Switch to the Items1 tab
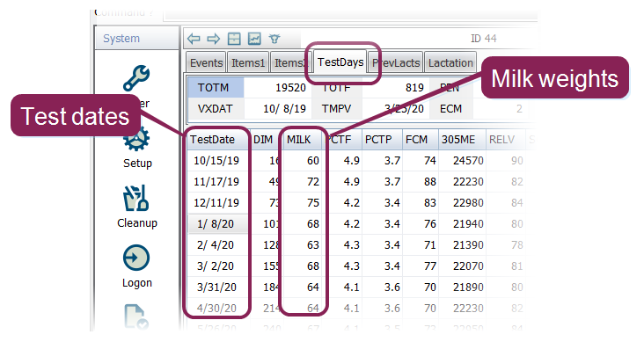This screenshot has height=342, width=644. (248, 62)
